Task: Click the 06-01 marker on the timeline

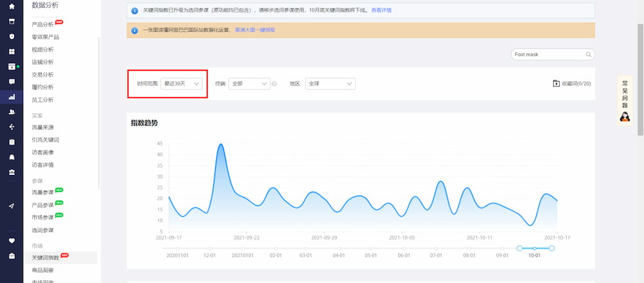Action: coord(404,248)
